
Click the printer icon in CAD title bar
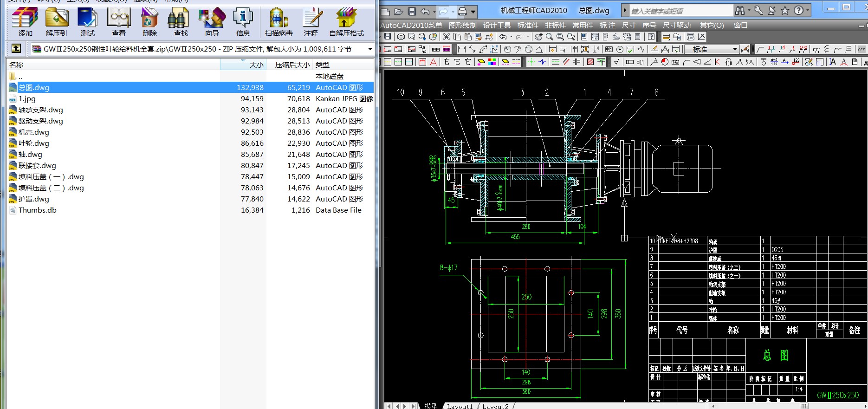coord(462,11)
